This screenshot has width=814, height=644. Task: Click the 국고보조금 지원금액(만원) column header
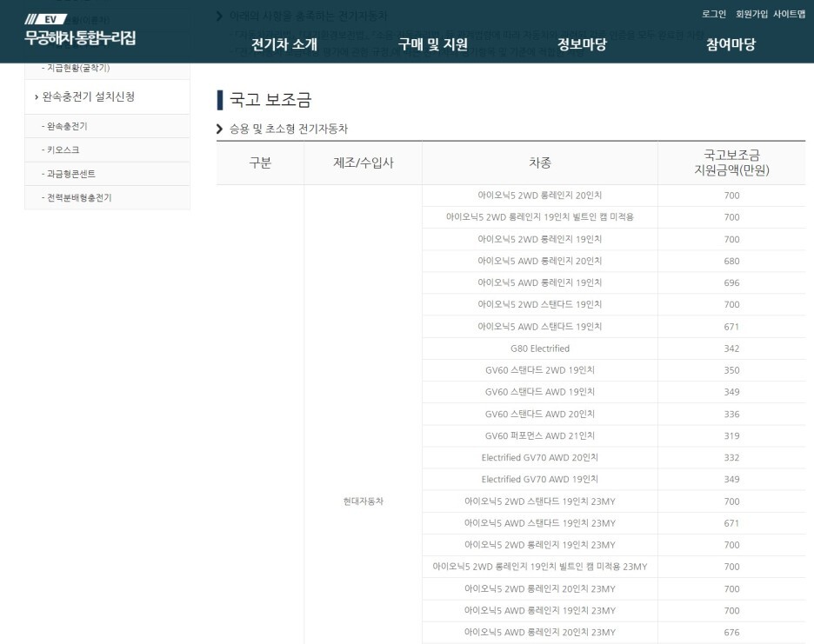pyautogui.click(x=731, y=163)
